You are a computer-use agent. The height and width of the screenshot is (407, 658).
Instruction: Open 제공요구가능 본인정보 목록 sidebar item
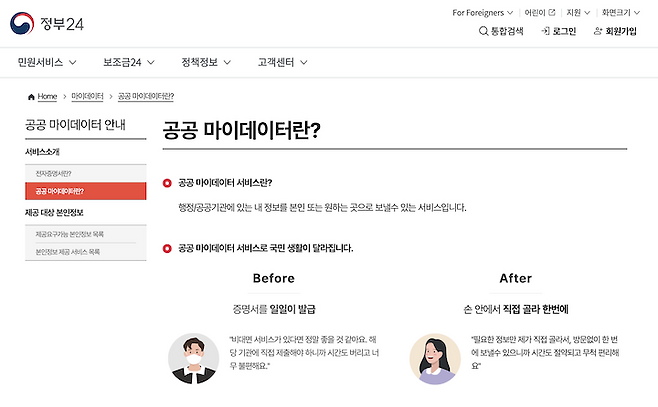[86, 234]
